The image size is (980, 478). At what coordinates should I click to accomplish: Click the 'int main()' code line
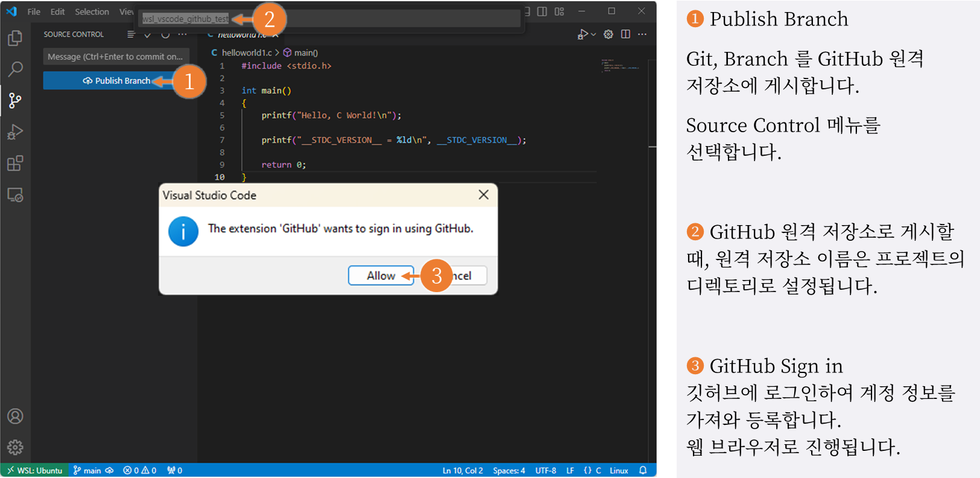click(x=267, y=91)
